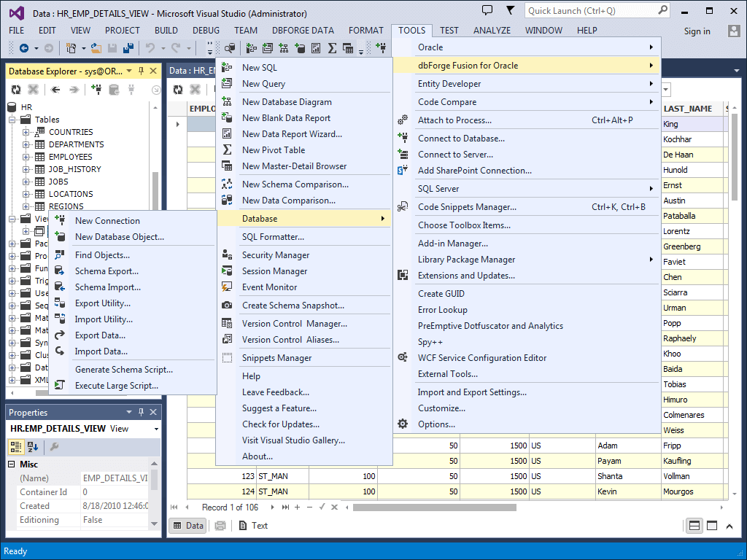Open the Properties object selector dropdown
This screenshot has height=560, width=747.
pos(156,429)
